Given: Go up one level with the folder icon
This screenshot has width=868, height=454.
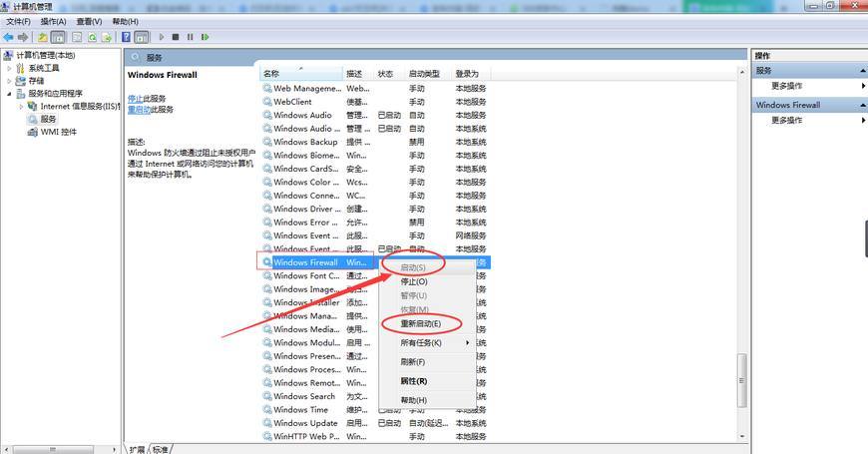Looking at the screenshot, I should click(x=43, y=37).
